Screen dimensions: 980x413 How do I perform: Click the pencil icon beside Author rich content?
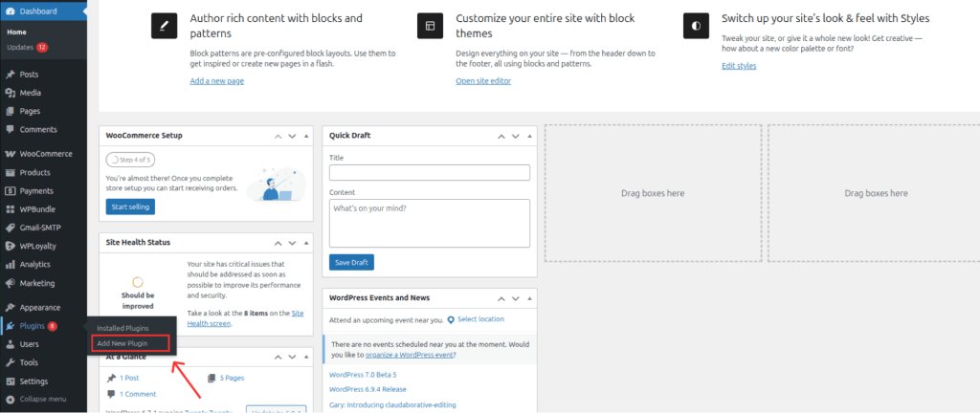pos(164,26)
